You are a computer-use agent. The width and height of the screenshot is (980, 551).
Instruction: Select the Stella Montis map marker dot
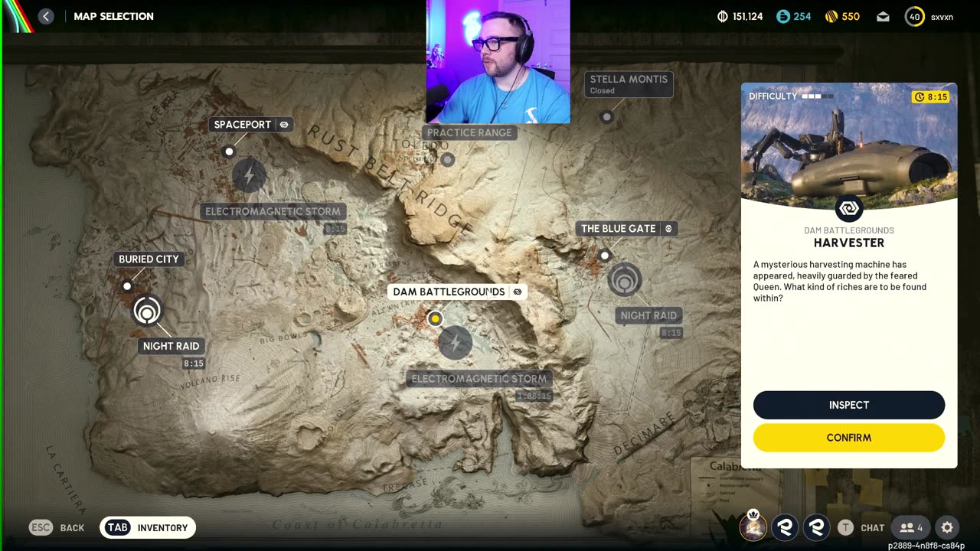click(606, 117)
